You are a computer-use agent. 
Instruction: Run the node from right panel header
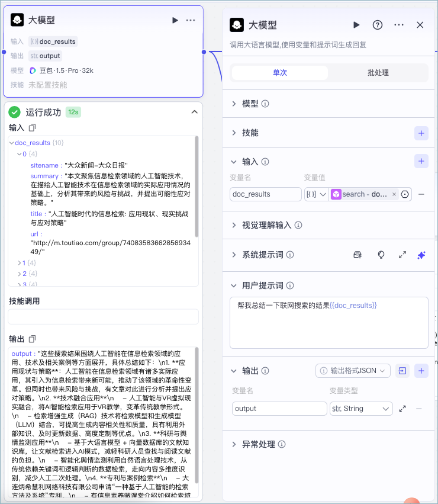coord(356,25)
